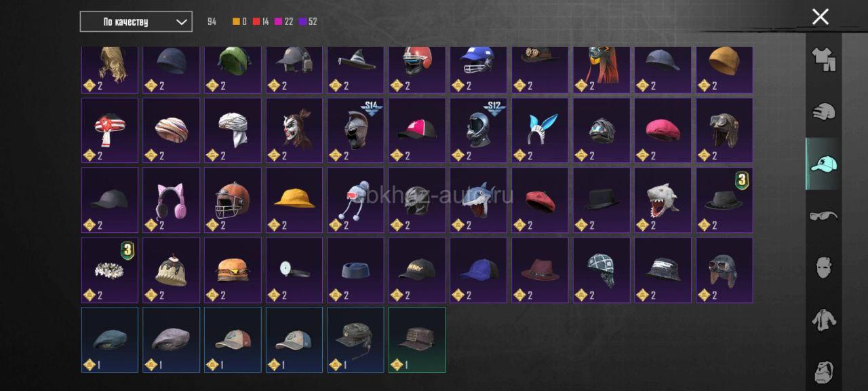Choose the flower crown with 3 badge
The image size is (868, 391).
tap(110, 270)
